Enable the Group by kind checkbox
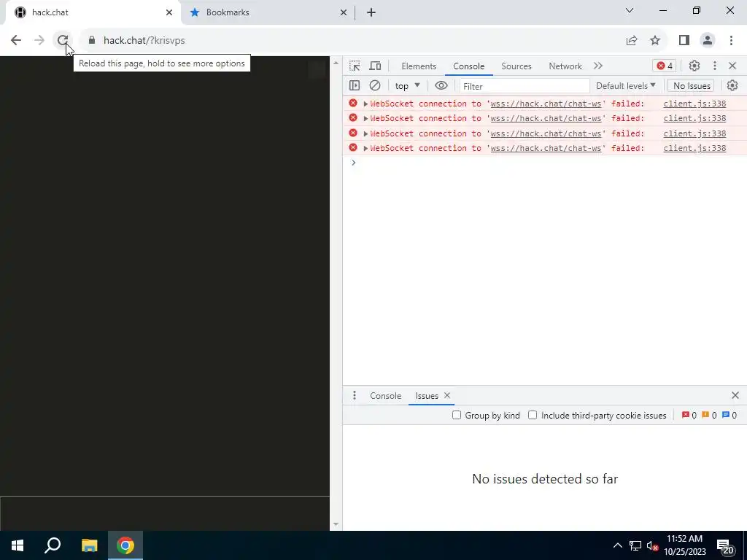The width and height of the screenshot is (747, 560). pyautogui.click(x=457, y=415)
